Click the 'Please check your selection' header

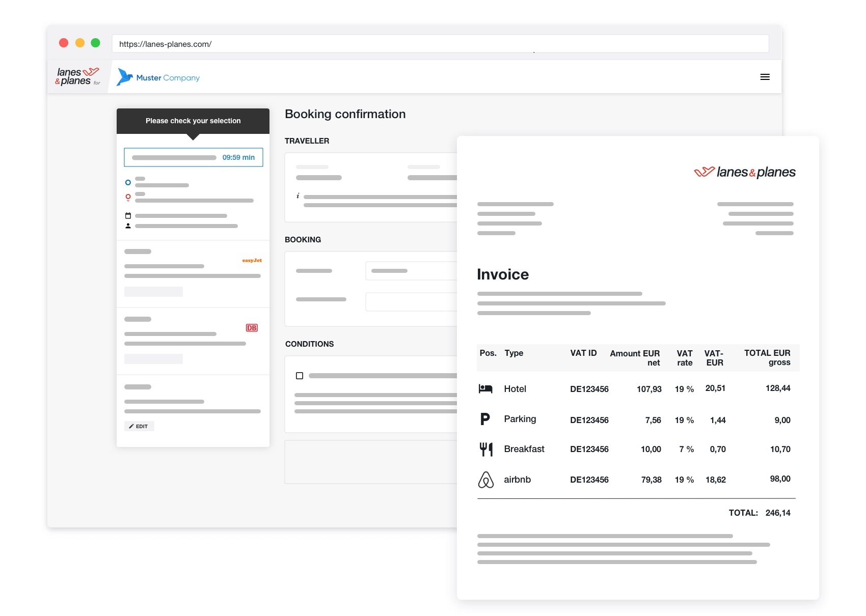[193, 121]
